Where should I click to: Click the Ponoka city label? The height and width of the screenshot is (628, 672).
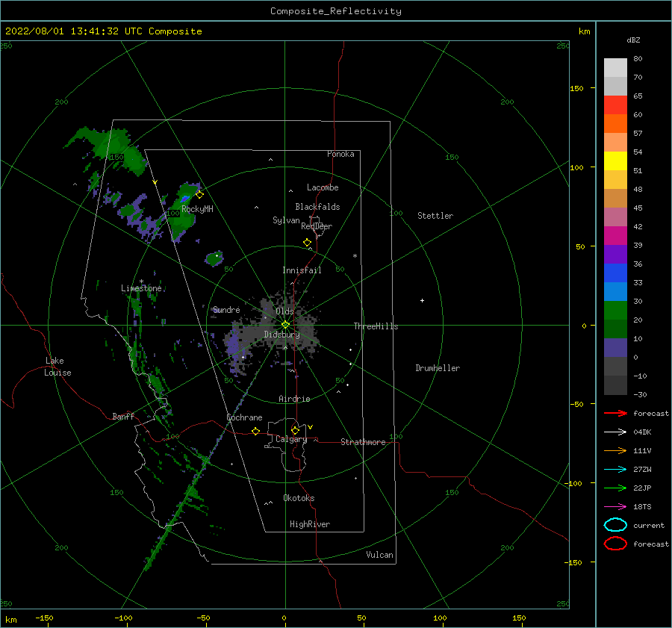click(340, 155)
